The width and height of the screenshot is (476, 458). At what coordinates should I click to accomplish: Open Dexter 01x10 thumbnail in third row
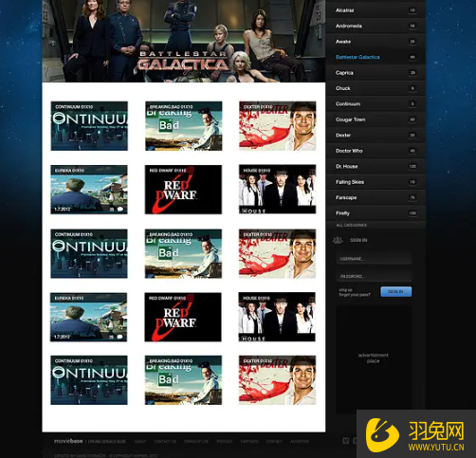[277, 254]
